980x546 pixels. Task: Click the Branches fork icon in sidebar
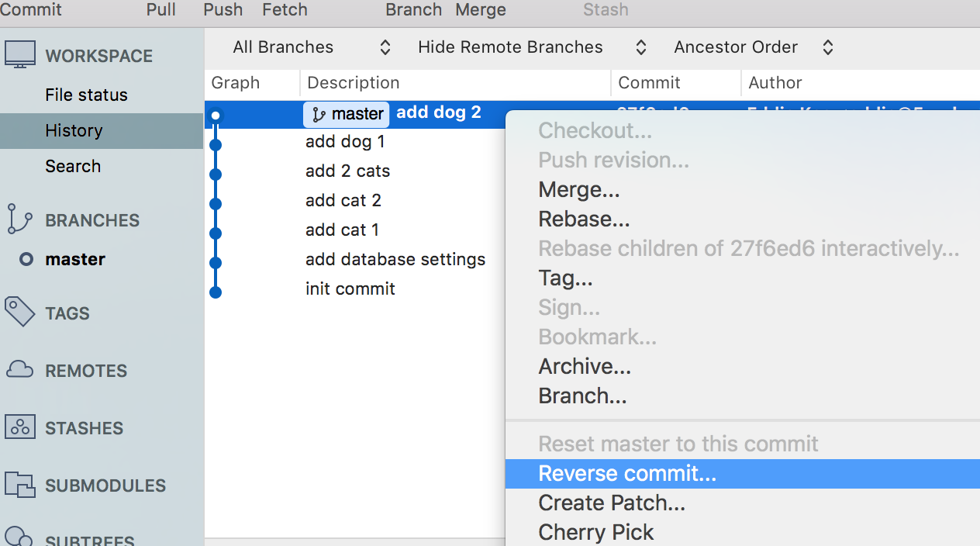19,219
